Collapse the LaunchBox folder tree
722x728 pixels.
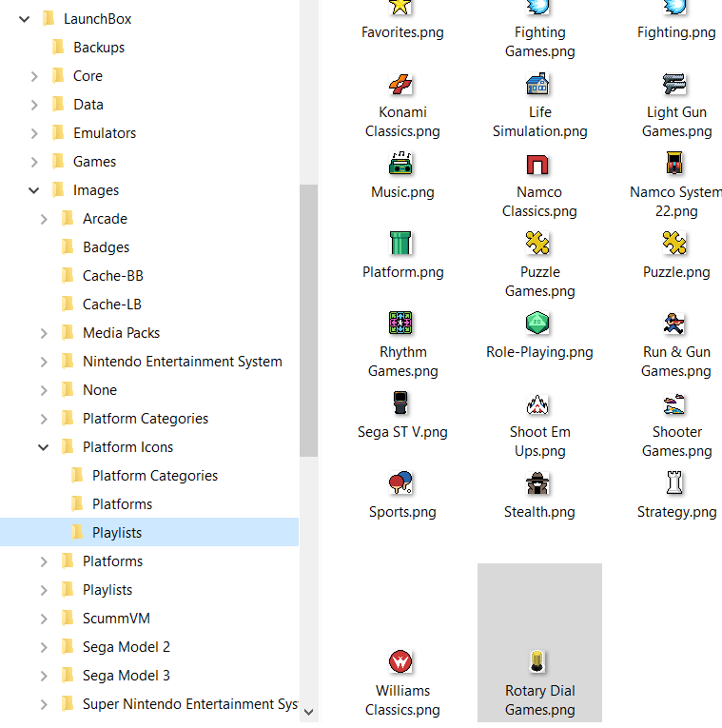[24, 19]
